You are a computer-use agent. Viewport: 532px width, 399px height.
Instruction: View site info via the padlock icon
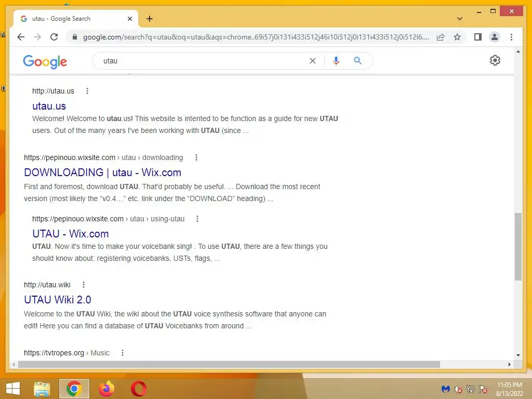click(75, 37)
